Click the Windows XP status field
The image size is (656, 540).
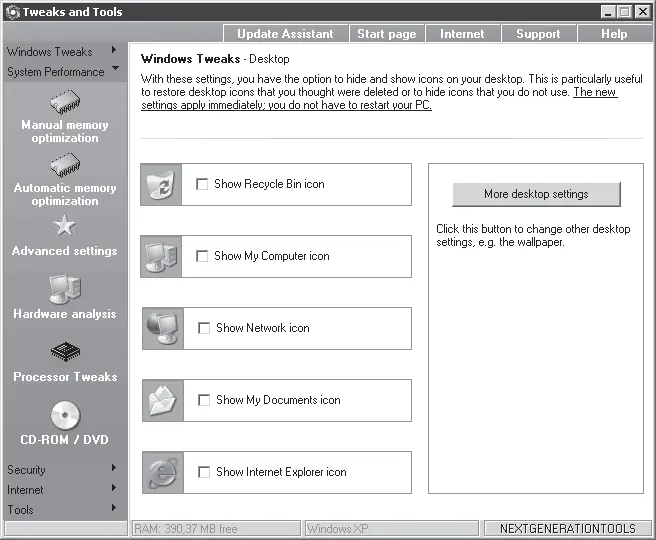(x=392, y=529)
